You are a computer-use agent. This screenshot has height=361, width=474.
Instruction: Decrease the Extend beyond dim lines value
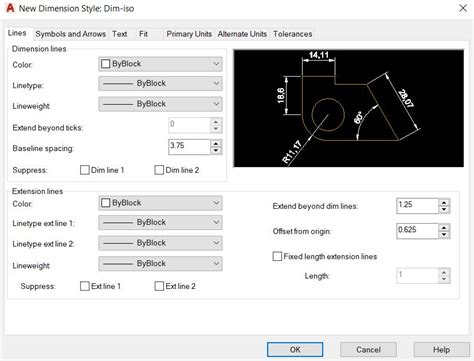tap(444, 209)
